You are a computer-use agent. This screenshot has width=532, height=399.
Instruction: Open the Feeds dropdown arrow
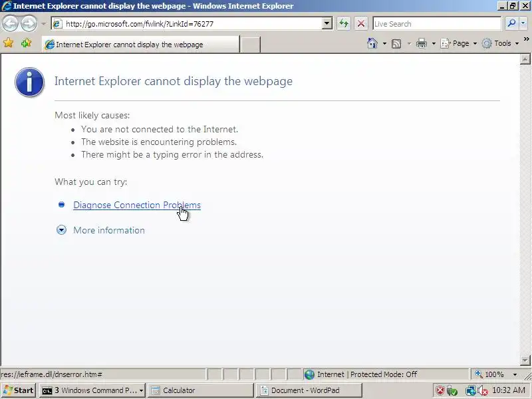tap(409, 43)
